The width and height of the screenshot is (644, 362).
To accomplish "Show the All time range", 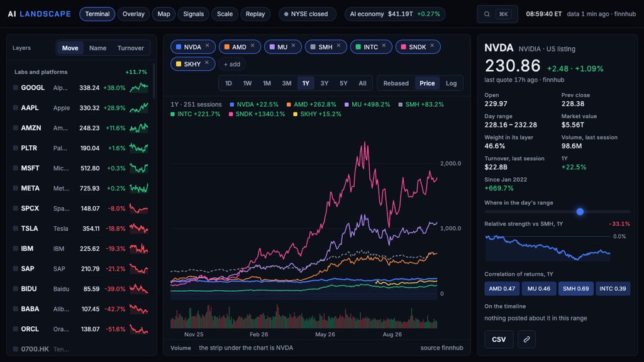I will pyautogui.click(x=362, y=84).
